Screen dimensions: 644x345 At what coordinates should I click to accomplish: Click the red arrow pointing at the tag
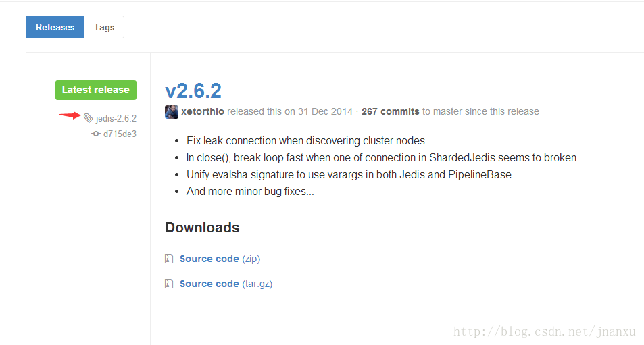point(70,115)
